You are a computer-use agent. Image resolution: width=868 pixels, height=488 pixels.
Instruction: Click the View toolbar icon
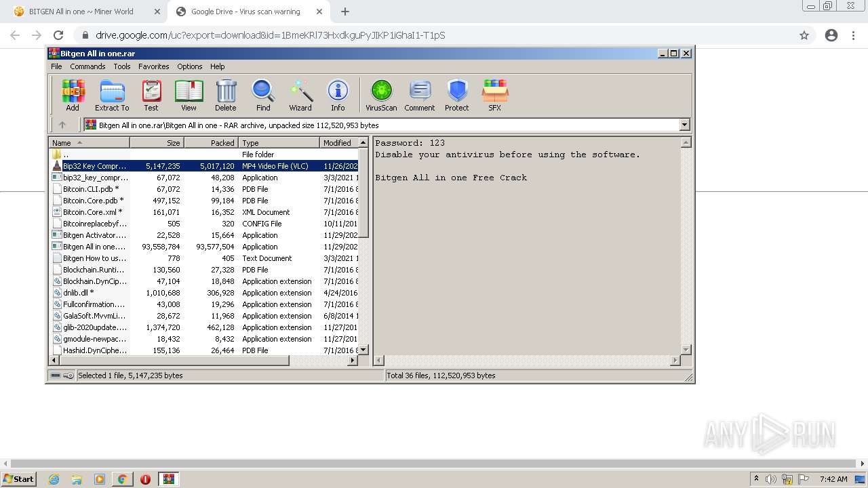189,95
